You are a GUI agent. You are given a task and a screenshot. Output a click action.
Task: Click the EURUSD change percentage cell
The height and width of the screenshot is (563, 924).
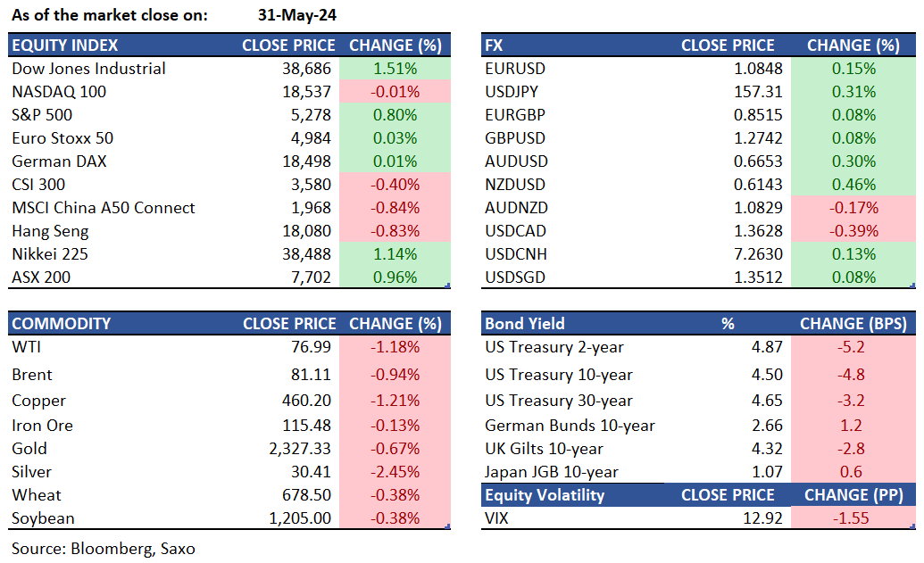(853, 69)
